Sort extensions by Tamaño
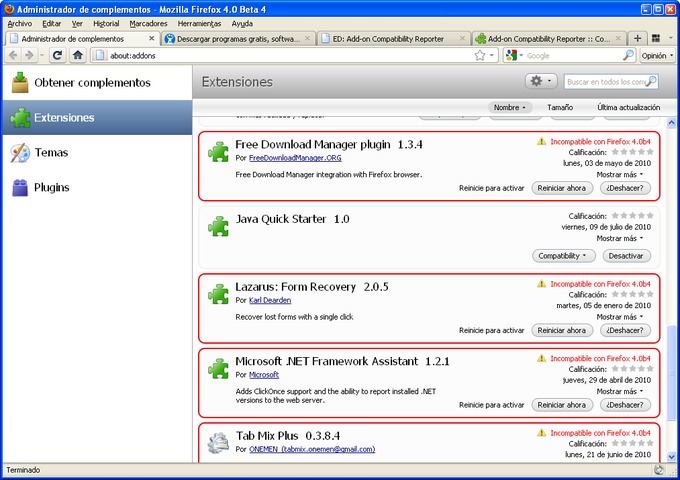Image resolution: width=680 pixels, height=480 pixels. coord(560,107)
